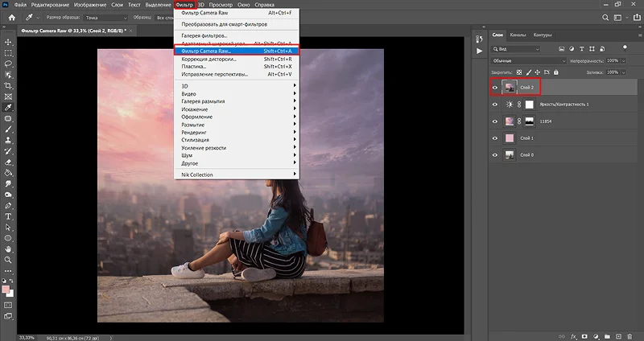Viewport: 644px width, 341px height.
Task: Open the Edit Toolbar three-dots button
Action: pos(8,271)
